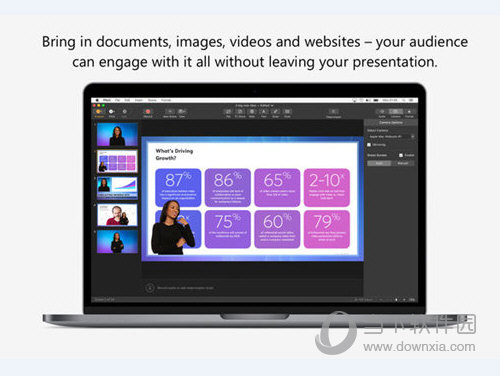
Task: Select the Auto segmented button
Action: click(x=379, y=163)
